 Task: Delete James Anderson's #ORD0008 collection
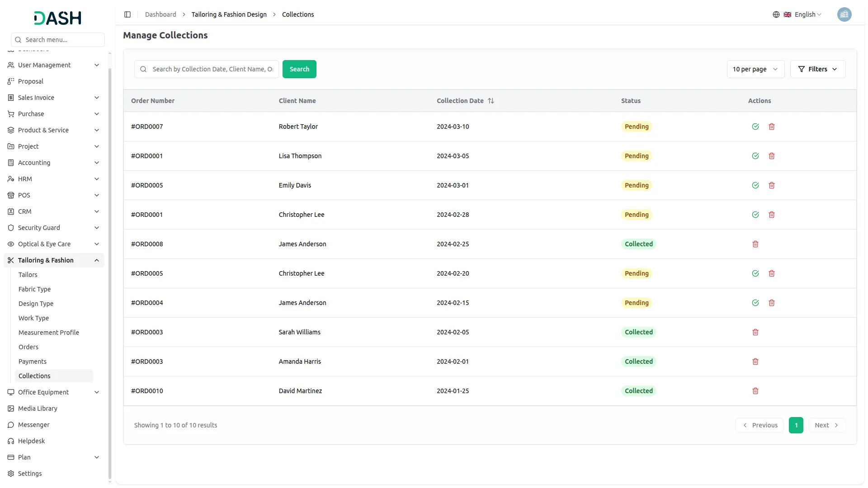click(755, 244)
